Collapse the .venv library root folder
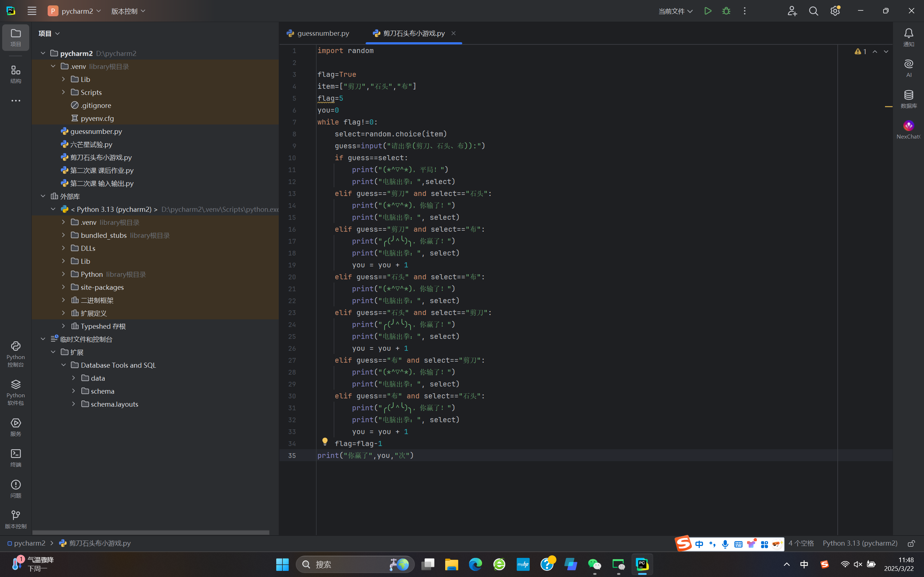 coord(53,66)
